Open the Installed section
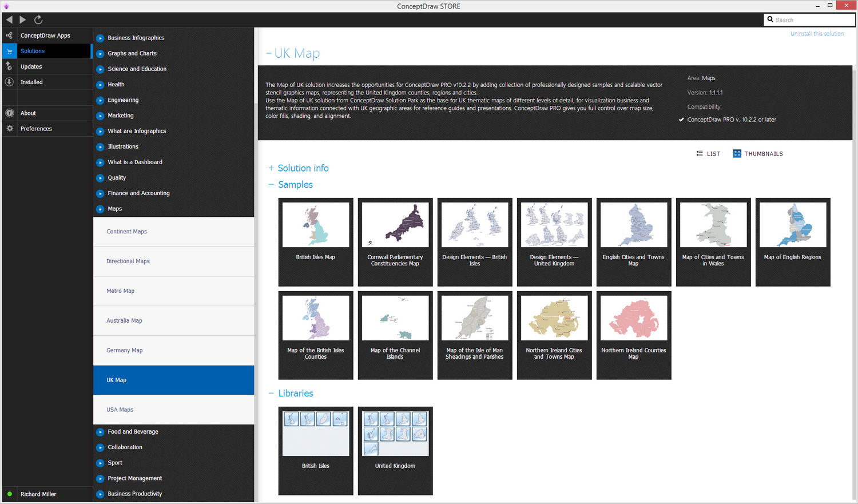The image size is (858, 504). (x=47, y=82)
